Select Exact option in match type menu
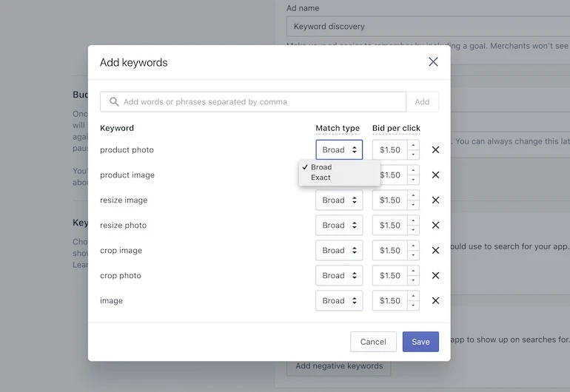 click(339, 178)
